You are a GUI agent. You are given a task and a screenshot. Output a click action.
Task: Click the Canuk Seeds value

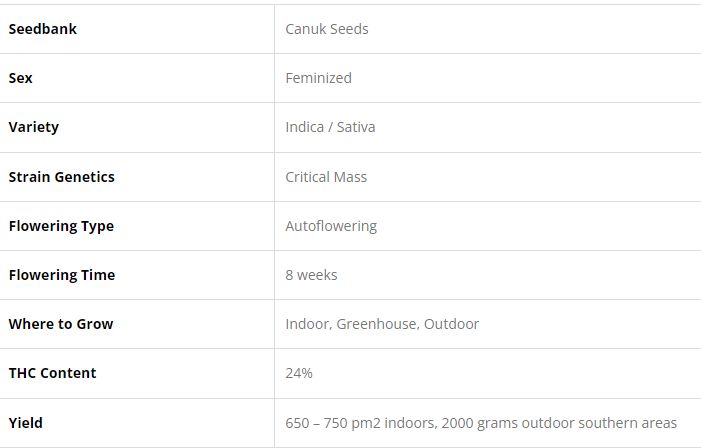point(326,29)
